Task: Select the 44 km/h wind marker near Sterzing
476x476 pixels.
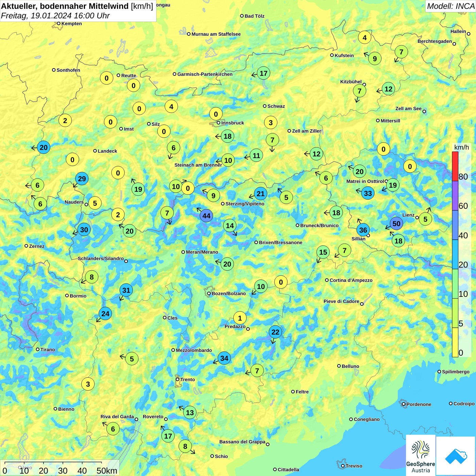Action: point(206,216)
